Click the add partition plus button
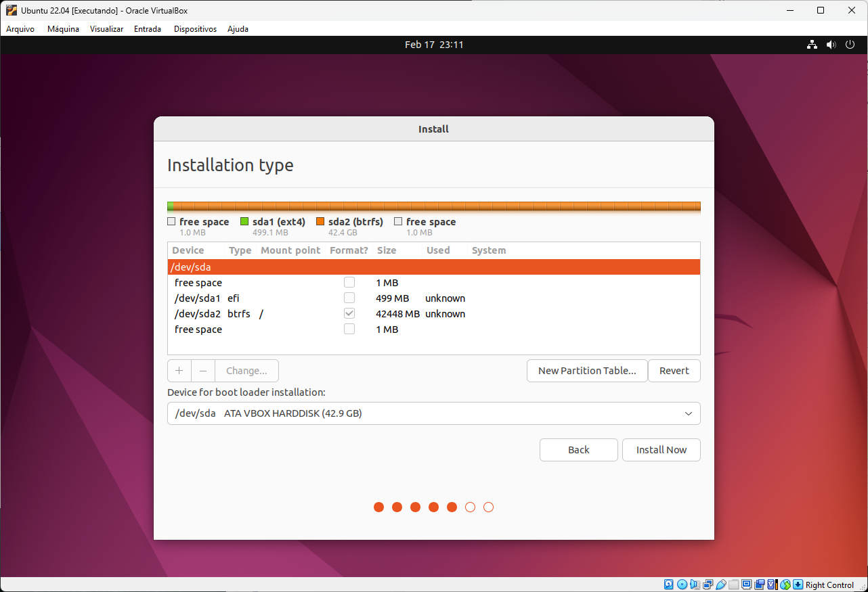 click(x=179, y=371)
